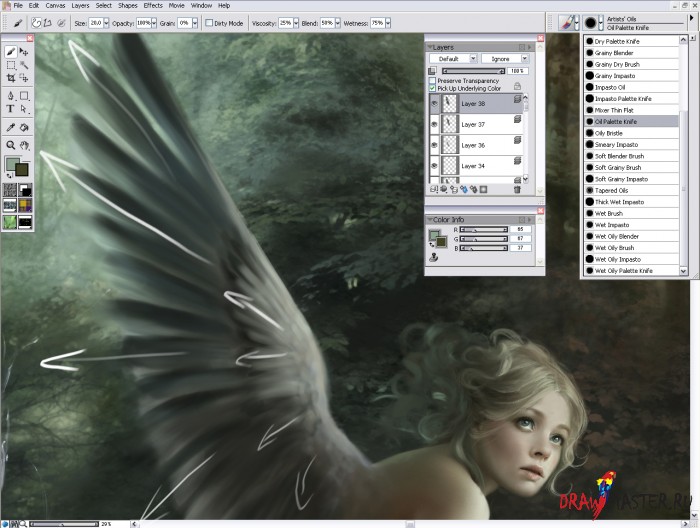Open the File menu
The width and height of the screenshot is (700, 528).
pos(18,5)
